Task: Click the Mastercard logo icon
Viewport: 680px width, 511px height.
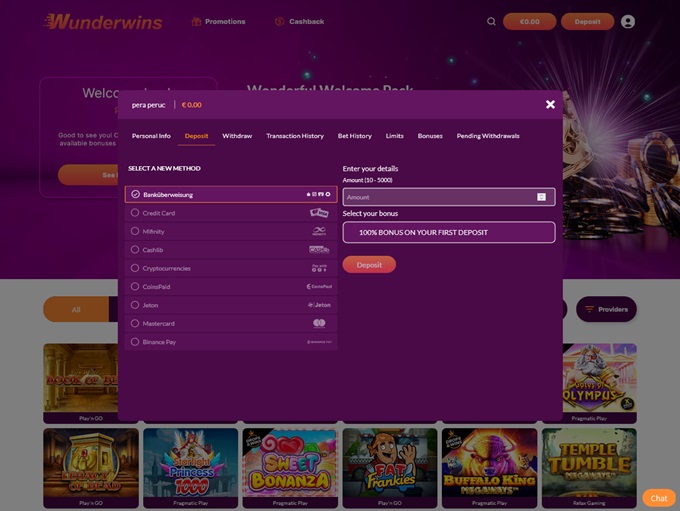Action: 319,323
